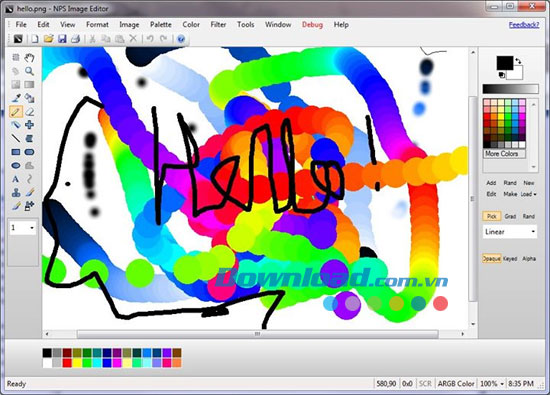Toggle Opaque transparency mode
The image size is (550, 395).
pos(491,259)
